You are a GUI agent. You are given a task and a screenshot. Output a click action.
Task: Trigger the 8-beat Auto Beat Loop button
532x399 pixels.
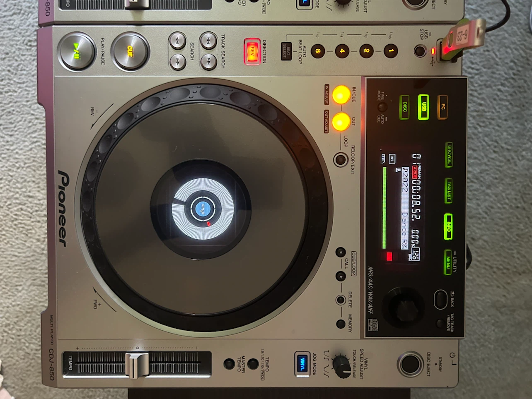[x=318, y=51]
